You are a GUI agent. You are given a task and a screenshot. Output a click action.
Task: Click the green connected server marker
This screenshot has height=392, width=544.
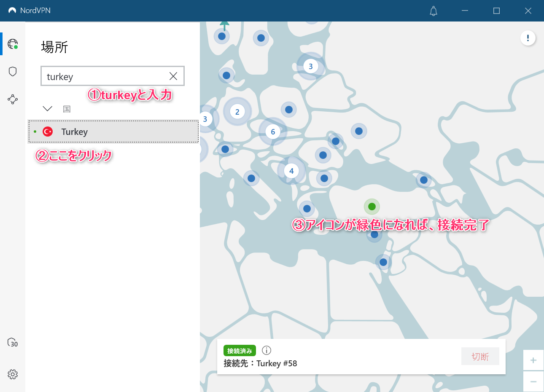[372, 207]
